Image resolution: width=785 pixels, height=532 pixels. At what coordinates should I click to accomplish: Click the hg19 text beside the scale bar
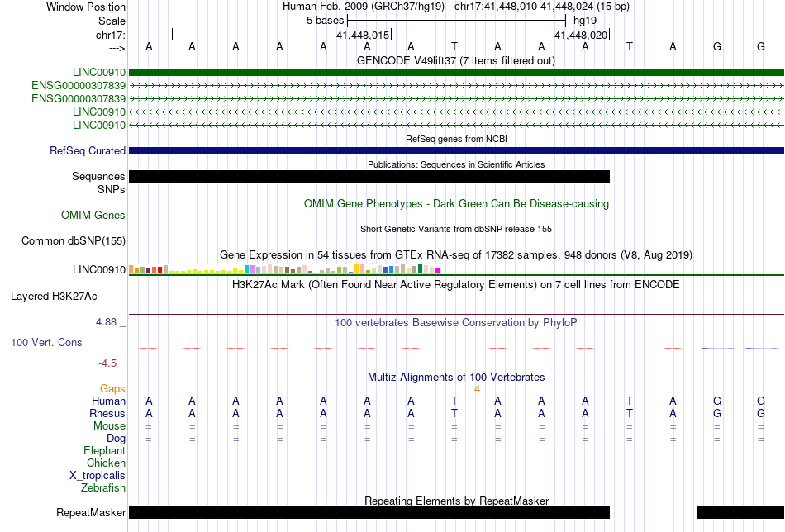[585, 21]
